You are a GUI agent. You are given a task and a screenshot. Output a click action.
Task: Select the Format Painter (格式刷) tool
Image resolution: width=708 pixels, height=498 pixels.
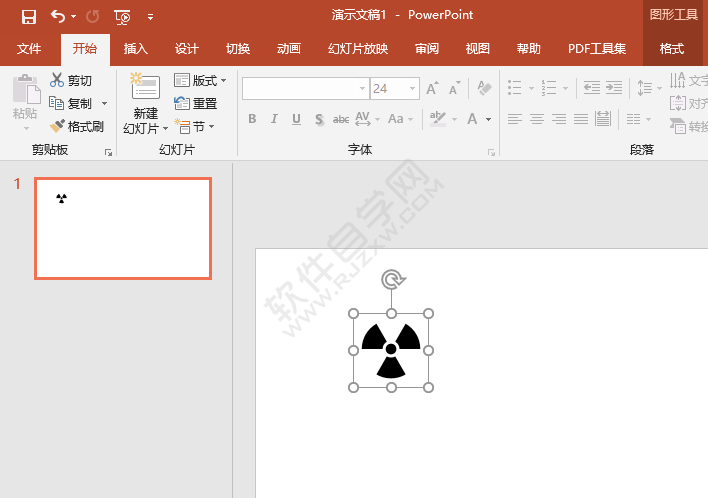[x=76, y=127]
